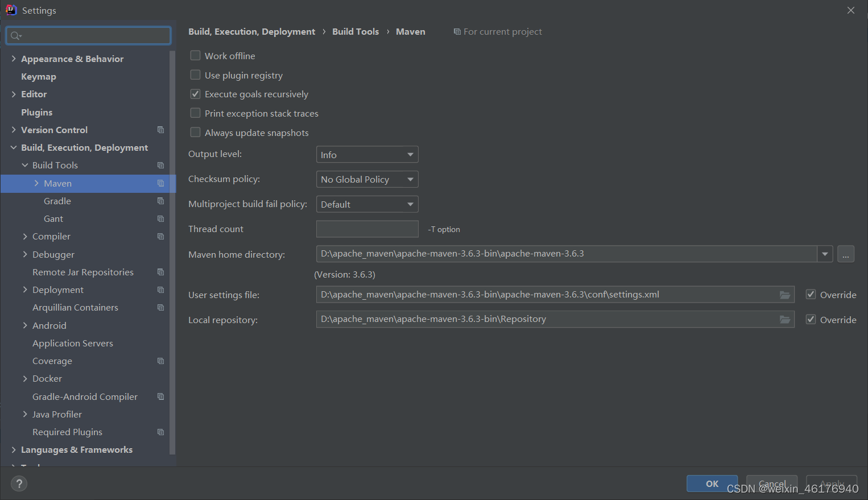The width and height of the screenshot is (868, 500).
Task: Open the Checksum policy dropdown
Action: (x=409, y=179)
